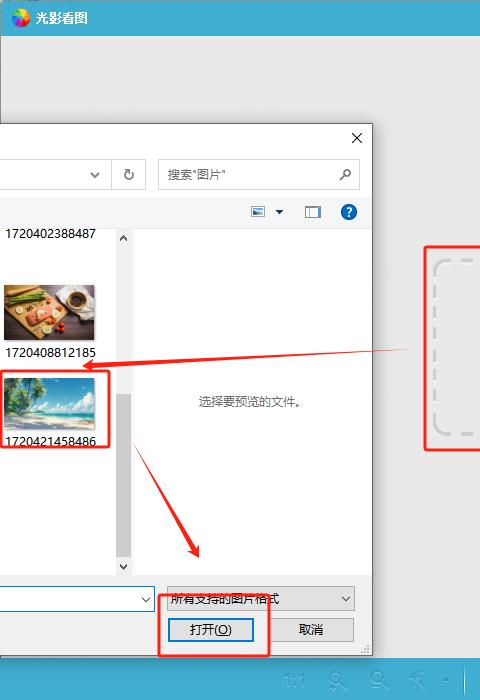
Task: Click the magnifier icon in the search box
Action: pyautogui.click(x=345, y=174)
